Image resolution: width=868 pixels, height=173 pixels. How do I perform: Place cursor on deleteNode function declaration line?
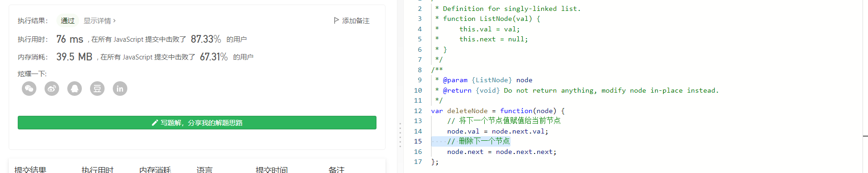pos(498,111)
